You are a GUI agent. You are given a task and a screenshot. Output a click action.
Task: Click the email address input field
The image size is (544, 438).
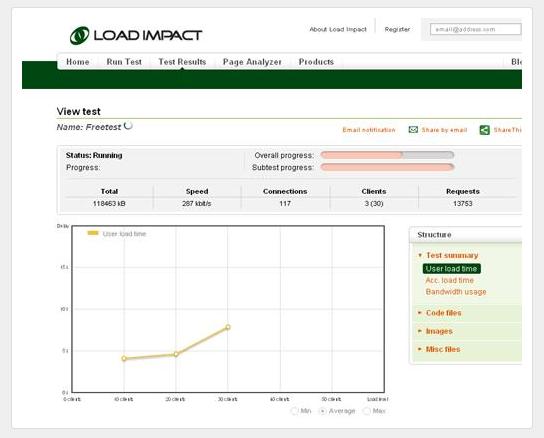click(476, 30)
